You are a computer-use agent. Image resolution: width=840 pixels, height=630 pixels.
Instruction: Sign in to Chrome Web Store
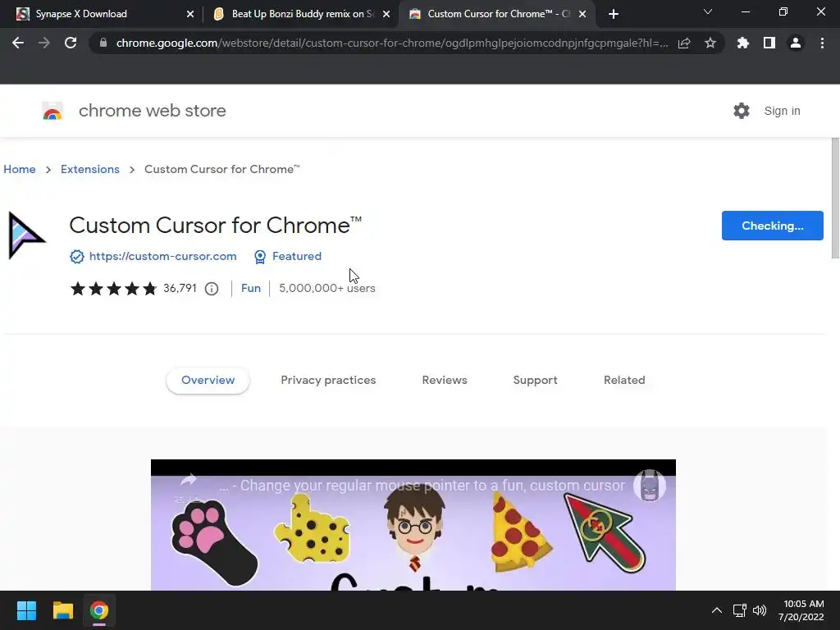(782, 111)
